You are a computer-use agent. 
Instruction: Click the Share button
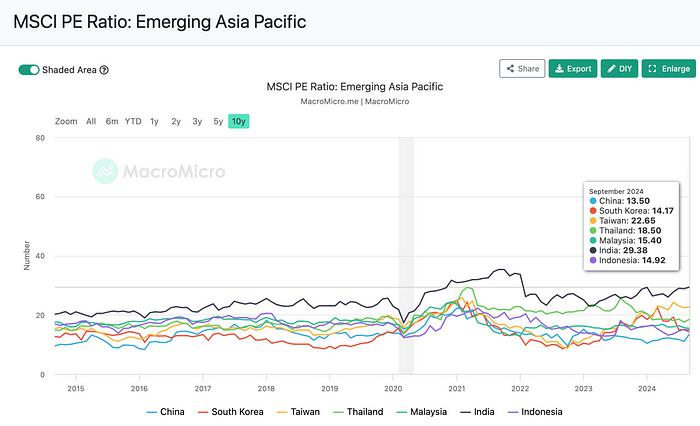[522, 68]
